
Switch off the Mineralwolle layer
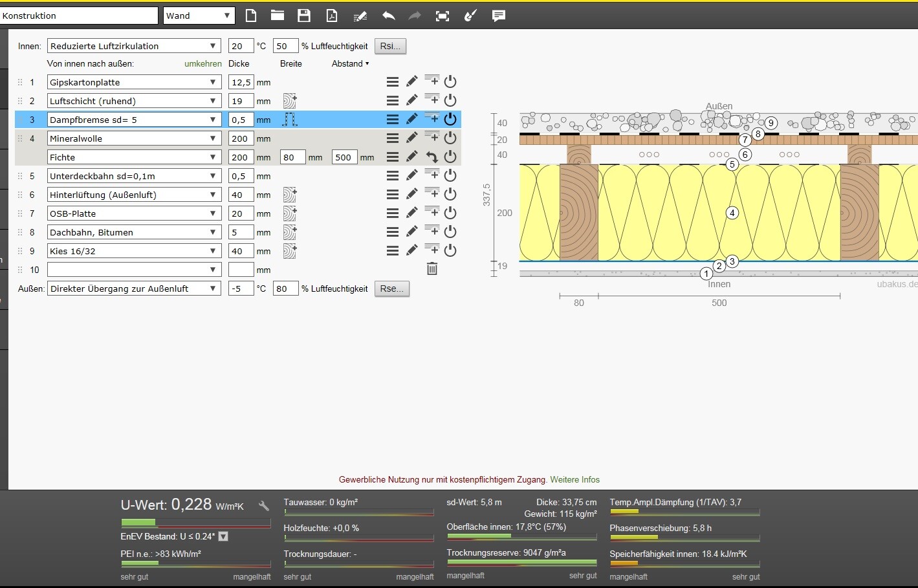[x=450, y=138]
